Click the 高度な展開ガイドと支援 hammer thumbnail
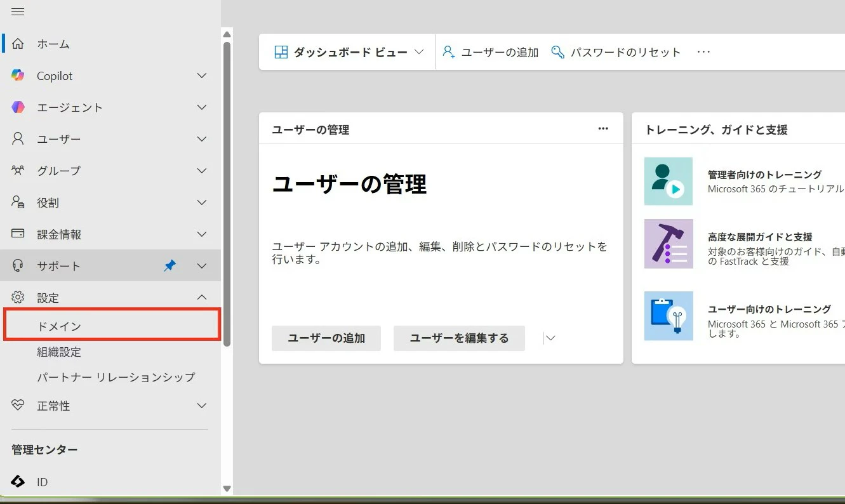 pos(669,244)
